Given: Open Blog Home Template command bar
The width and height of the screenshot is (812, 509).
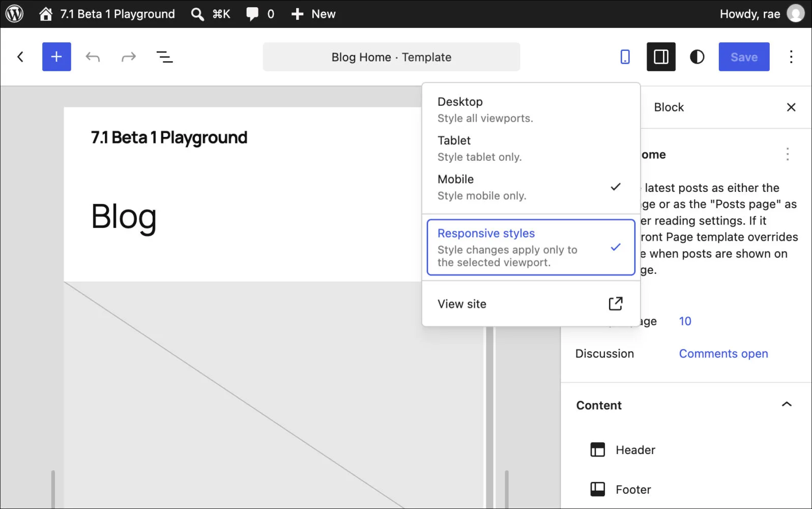Looking at the screenshot, I should (391, 57).
